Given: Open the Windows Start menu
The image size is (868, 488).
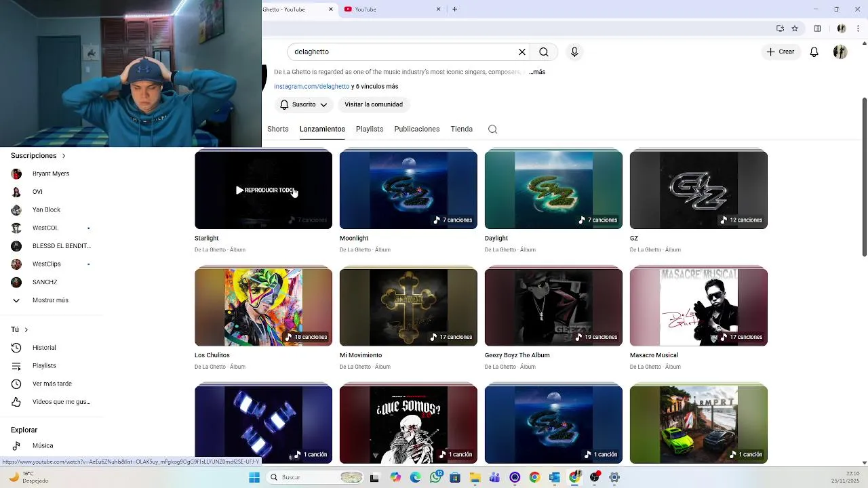Looking at the screenshot, I should (x=254, y=477).
